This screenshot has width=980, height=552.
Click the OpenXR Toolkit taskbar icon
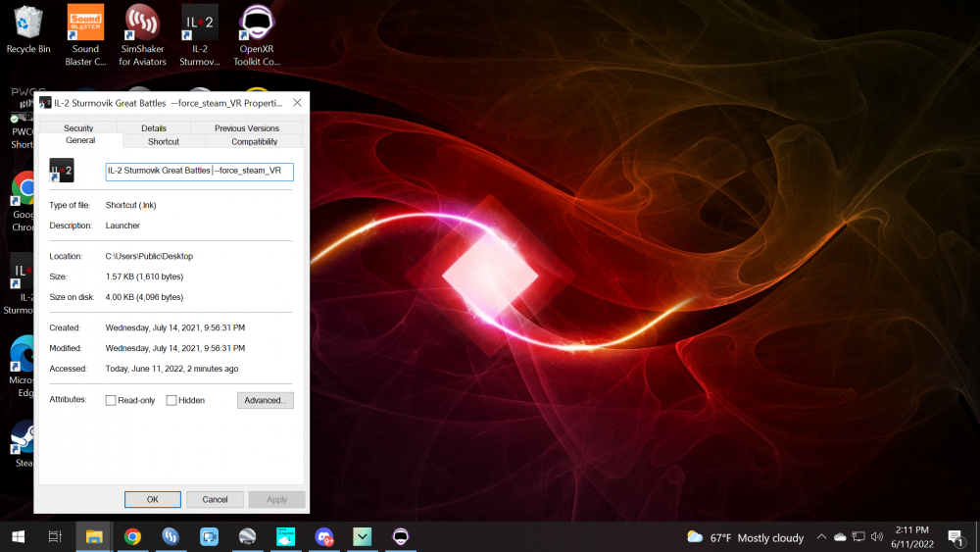click(x=401, y=536)
